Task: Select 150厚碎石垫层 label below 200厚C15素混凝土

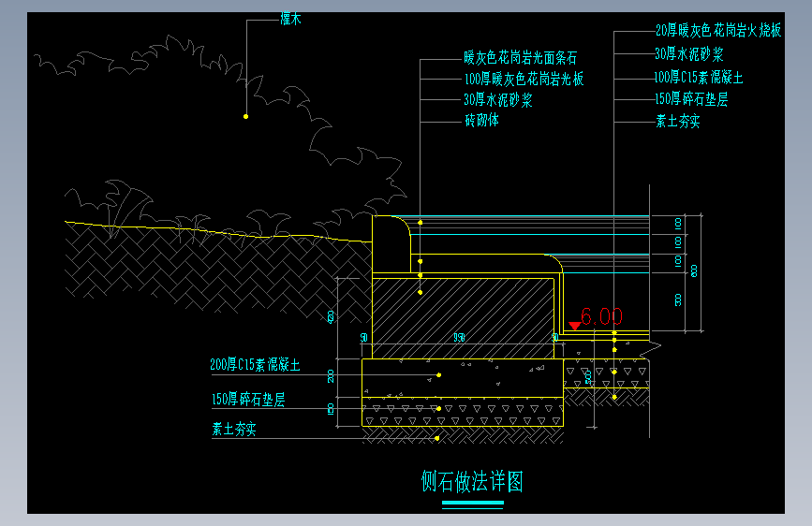Action: (x=248, y=399)
